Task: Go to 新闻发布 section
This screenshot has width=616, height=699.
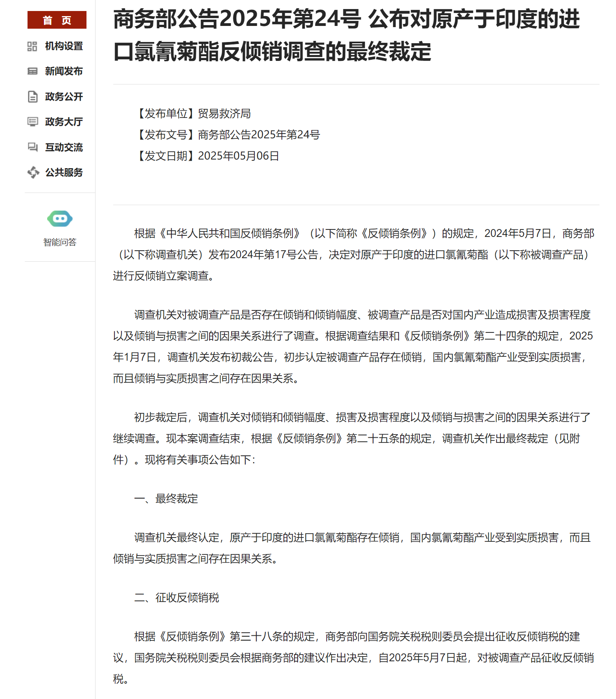Action: [x=64, y=71]
